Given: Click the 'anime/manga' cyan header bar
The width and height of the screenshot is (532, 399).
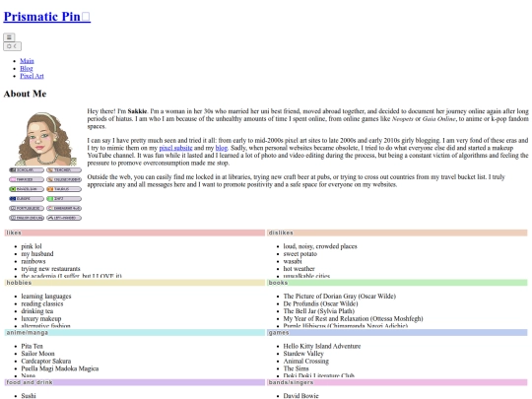Looking at the screenshot, I should coord(135,333).
